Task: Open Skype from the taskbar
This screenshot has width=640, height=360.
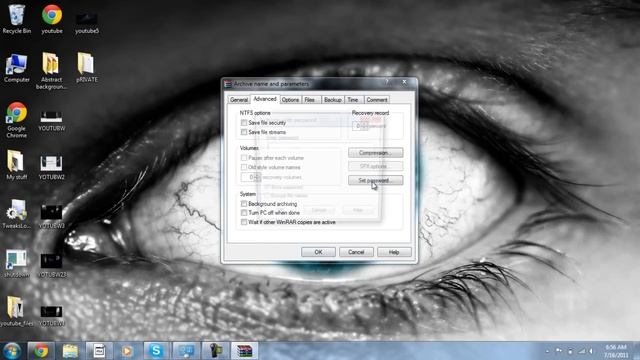Action: pos(156,351)
